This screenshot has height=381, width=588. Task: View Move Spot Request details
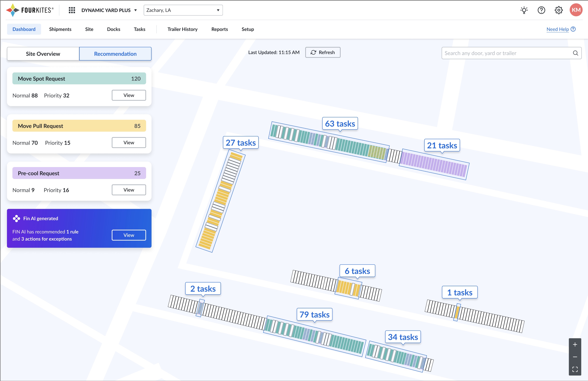(129, 95)
